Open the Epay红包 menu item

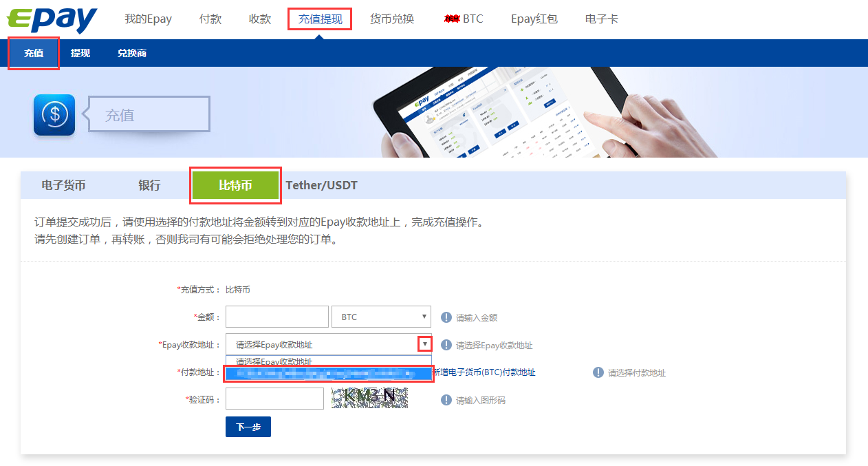[x=534, y=19]
